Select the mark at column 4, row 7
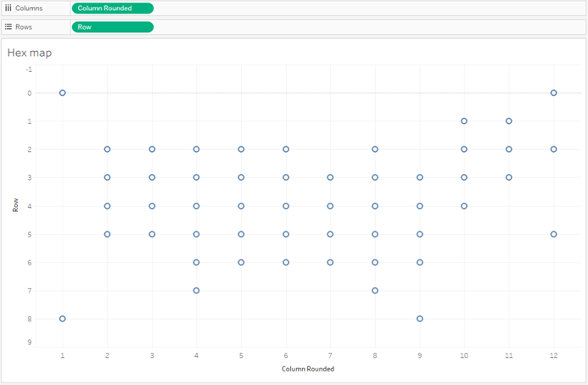 coord(197,291)
